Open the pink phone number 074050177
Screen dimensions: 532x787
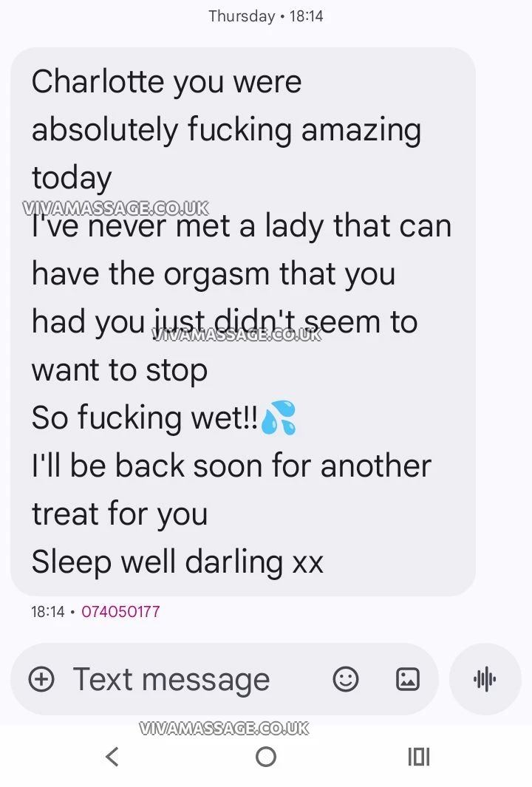click(120, 611)
